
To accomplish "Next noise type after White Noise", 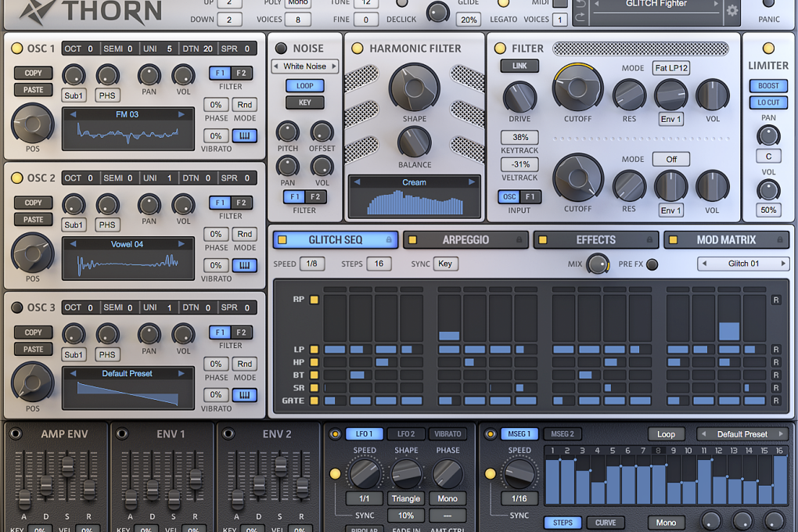I will click(334, 66).
